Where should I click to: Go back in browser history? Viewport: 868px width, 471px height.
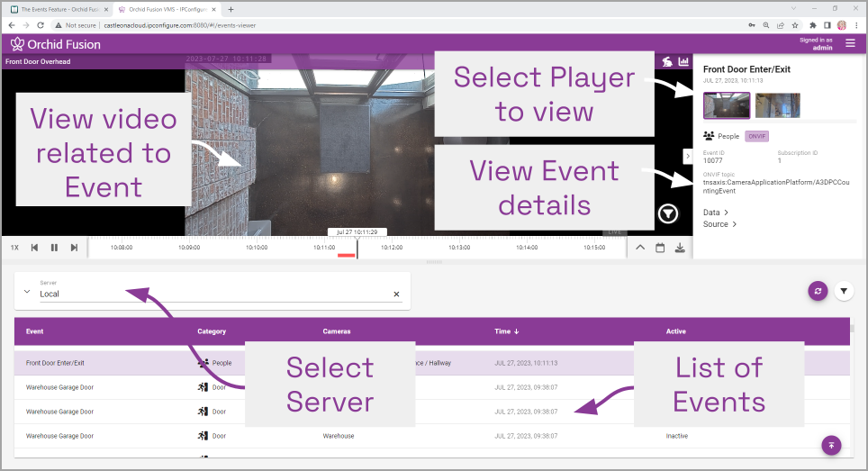pos(12,25)
